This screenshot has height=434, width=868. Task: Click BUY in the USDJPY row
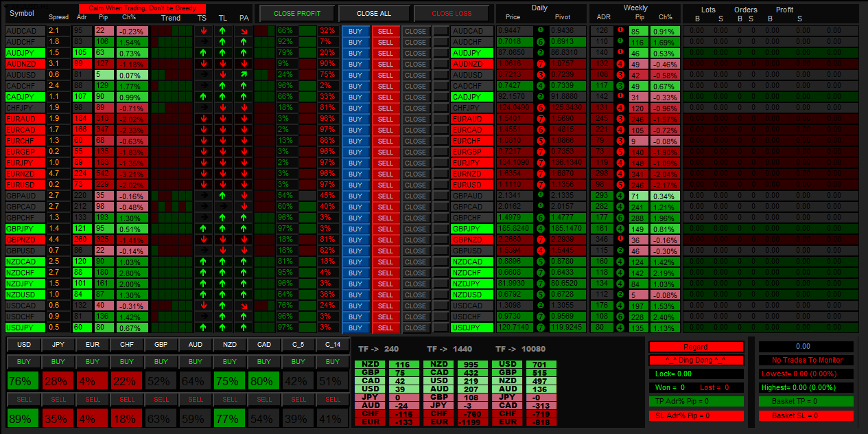pos(355,328)
